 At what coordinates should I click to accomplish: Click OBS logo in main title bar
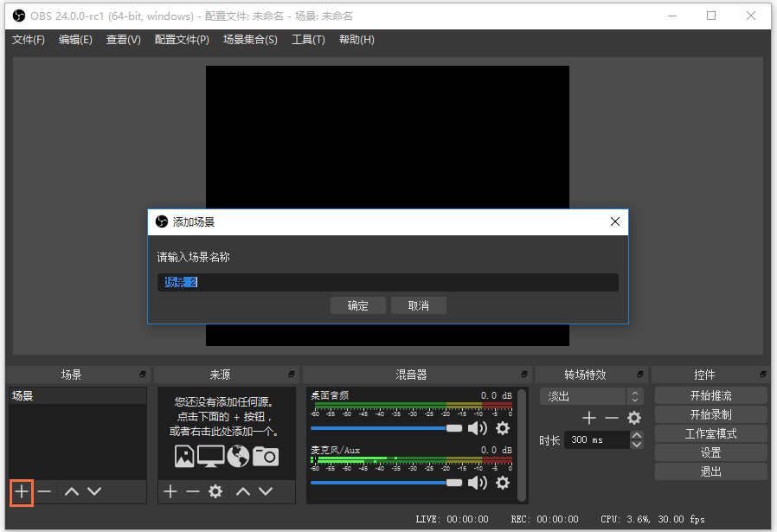[x=19, y=16]
